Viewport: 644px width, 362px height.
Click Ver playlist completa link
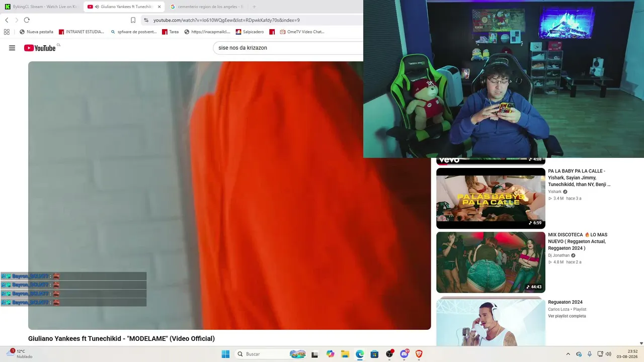567,316
